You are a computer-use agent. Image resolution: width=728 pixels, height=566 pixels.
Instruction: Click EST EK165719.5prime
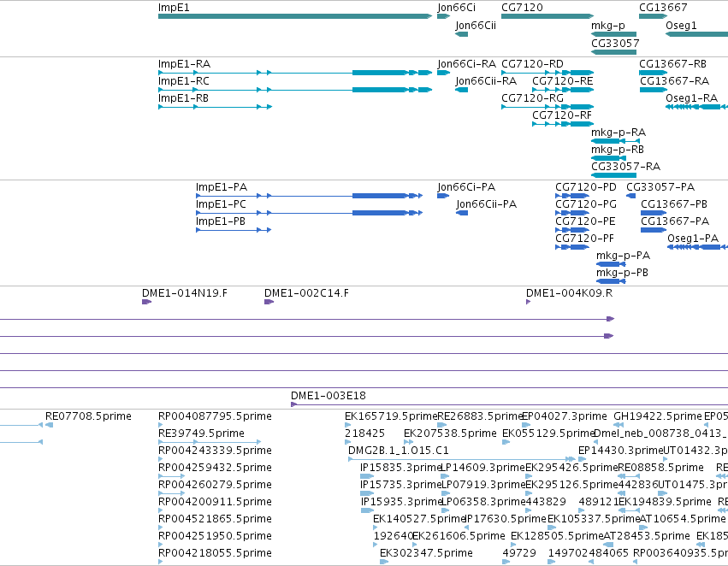[x=391, y=416]
